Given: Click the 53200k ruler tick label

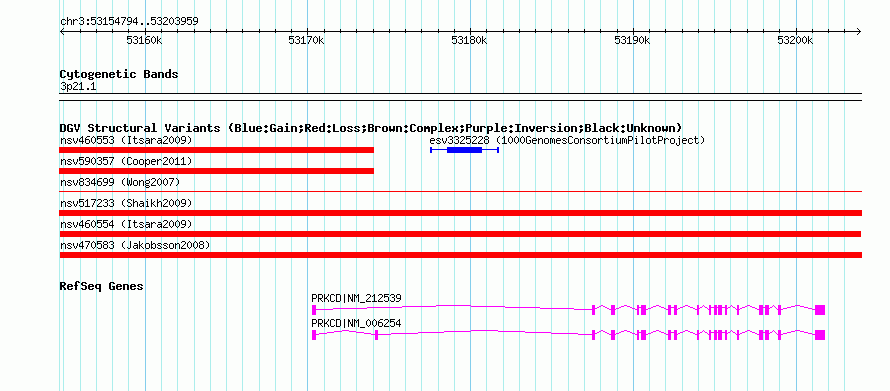Looking at the screenshot, I should (x=795, y=40).
